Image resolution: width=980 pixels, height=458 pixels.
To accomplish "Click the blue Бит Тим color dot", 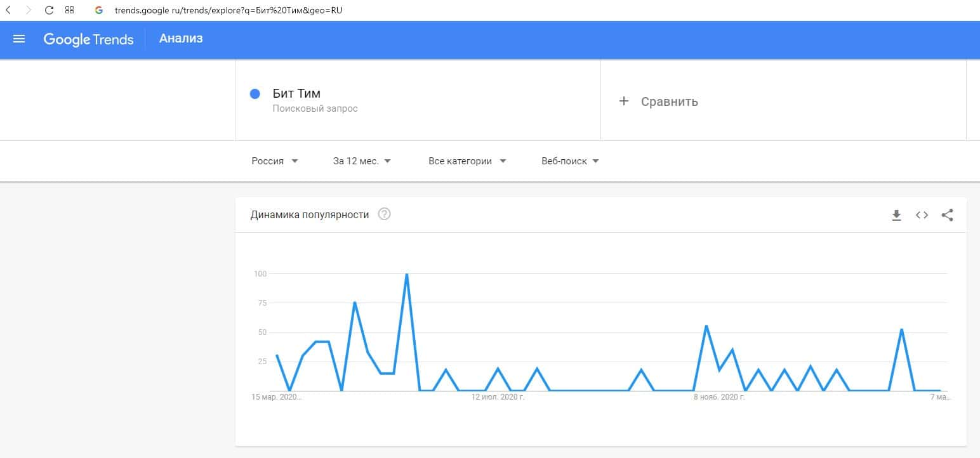I will coord(255,94).
